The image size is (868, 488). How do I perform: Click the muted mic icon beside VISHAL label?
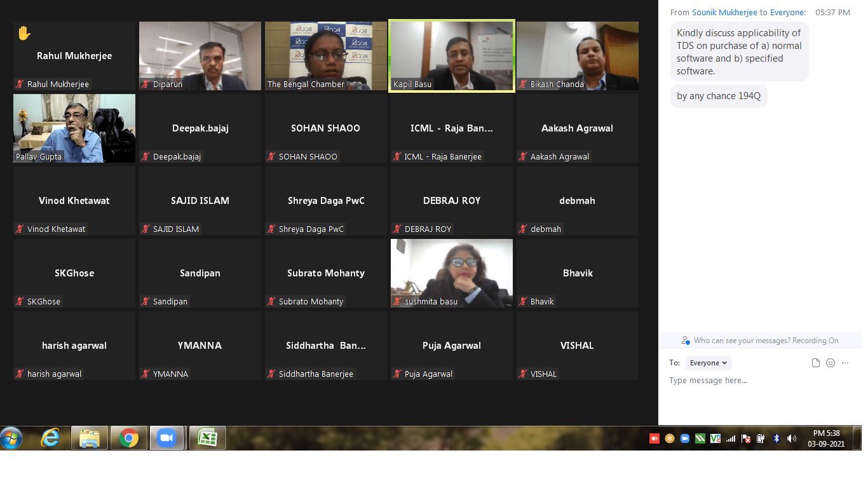(524, 374)
